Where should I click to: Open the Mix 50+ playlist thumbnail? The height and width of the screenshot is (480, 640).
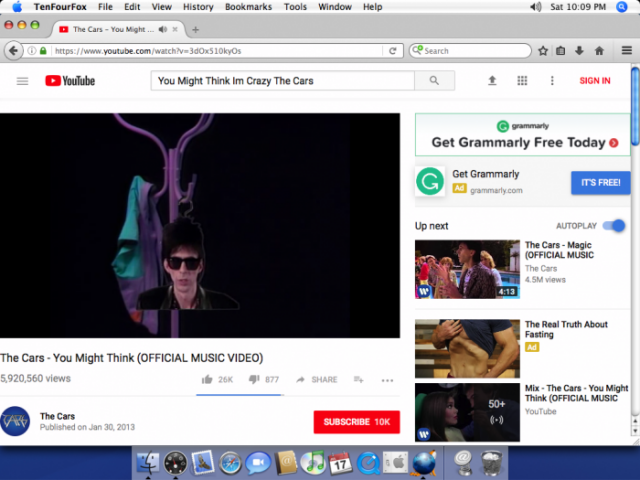[467, 412]
